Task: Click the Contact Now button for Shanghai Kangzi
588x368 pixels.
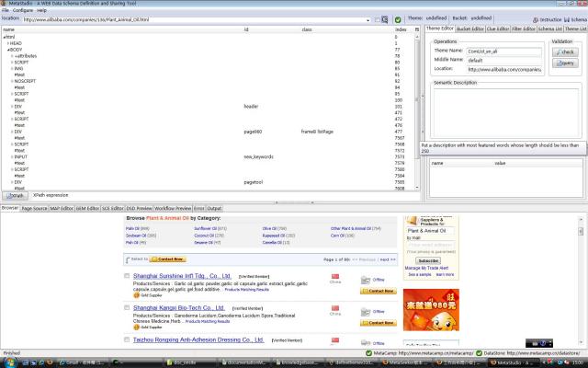Action: [379, 323]
